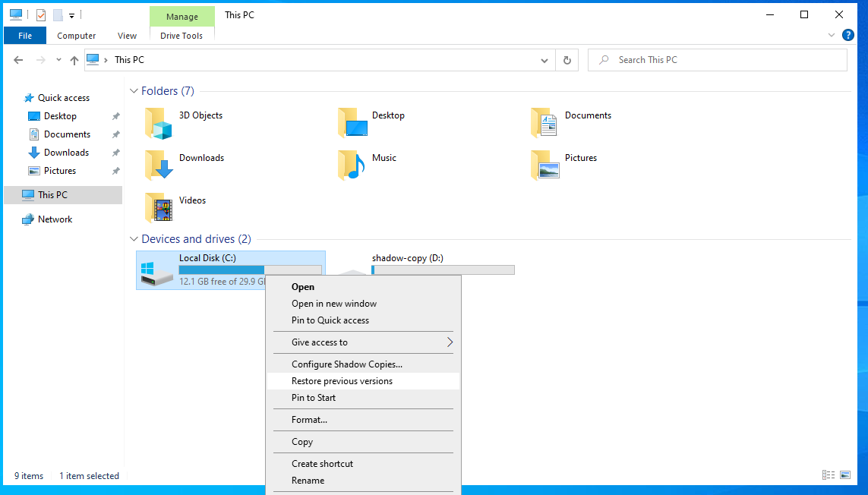Screen dimensions: 868x495
Task: Click the Pictures icon in Quick access sidebar
Action: click(x=33, y=171)
